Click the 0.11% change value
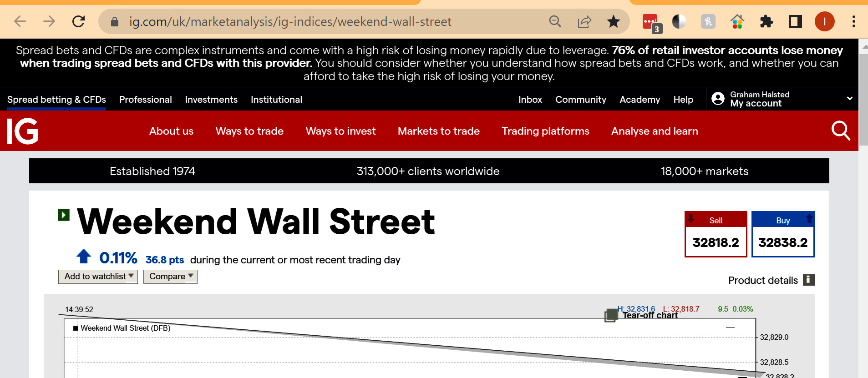The width and height of the screenshot is (868, 378). (118, 258)
